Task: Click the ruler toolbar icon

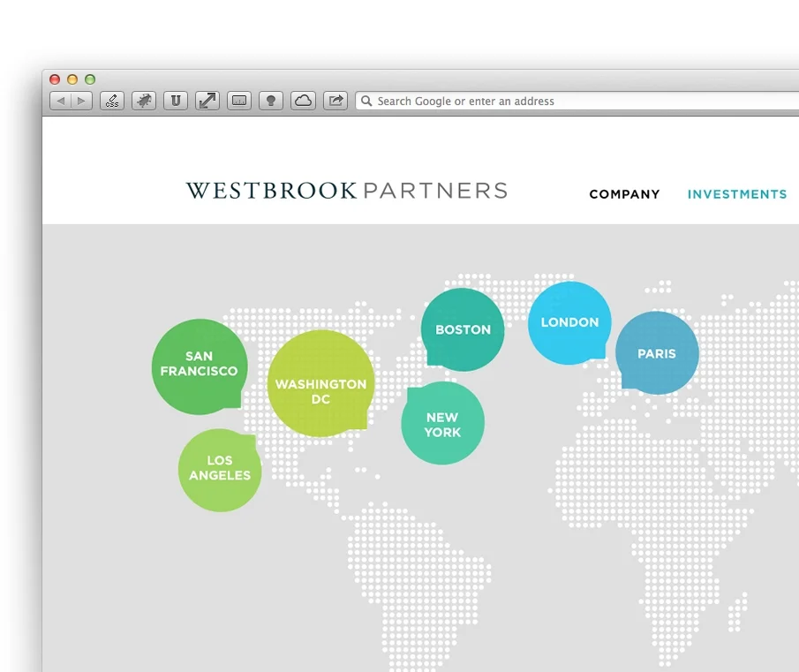Action: (x=239, y=101)
